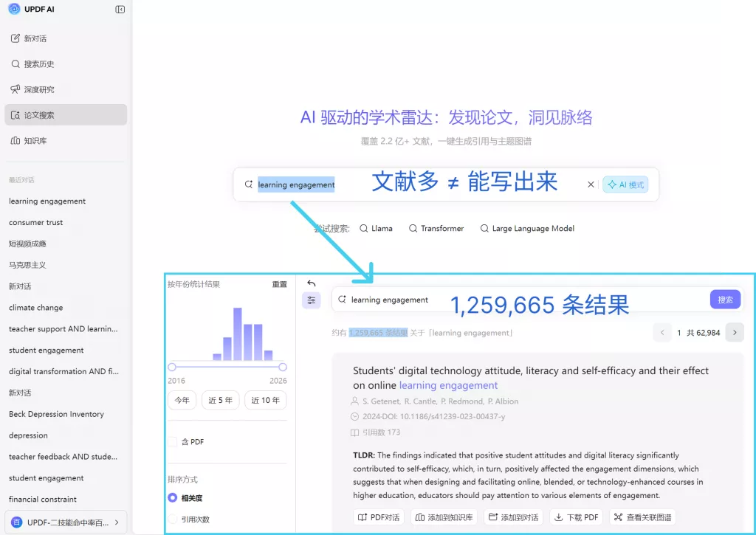Image resolution: width=756 pixels, height=535 pixels.
Task: Click the back arrow above the filter icon
Action: pos(312,283)
